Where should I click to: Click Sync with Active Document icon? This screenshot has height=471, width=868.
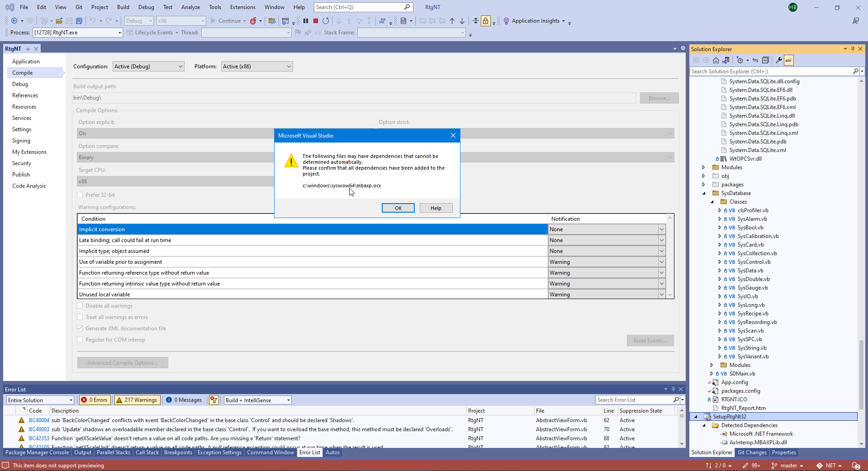(x=755, y=60)
